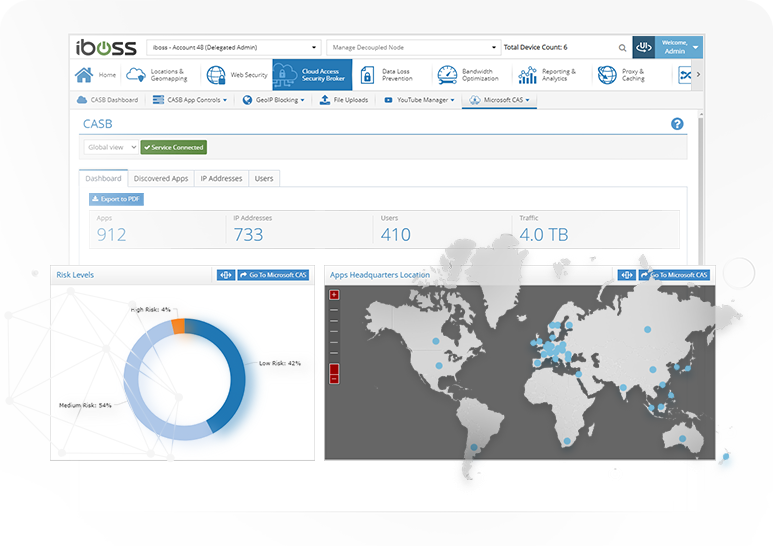The image size is (773, 546).
Task: Go To Microsoft CAS from Risk Levels
Action: click(273, 275)
